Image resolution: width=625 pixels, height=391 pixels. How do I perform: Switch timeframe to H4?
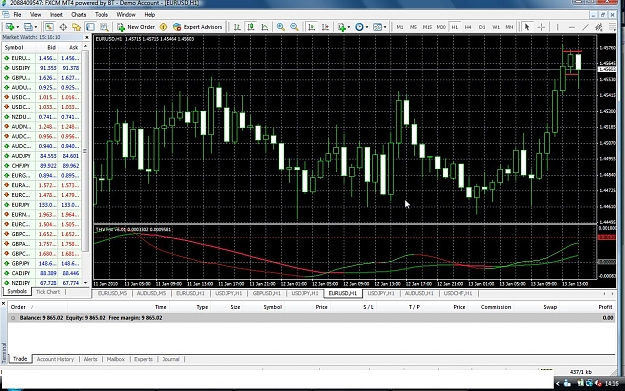468,27
